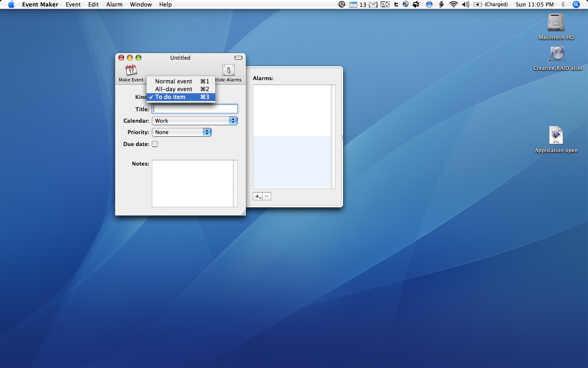Open the add alarm plus dropdown button
Viewport: 588px width, 368px height.
click(258, 196)
